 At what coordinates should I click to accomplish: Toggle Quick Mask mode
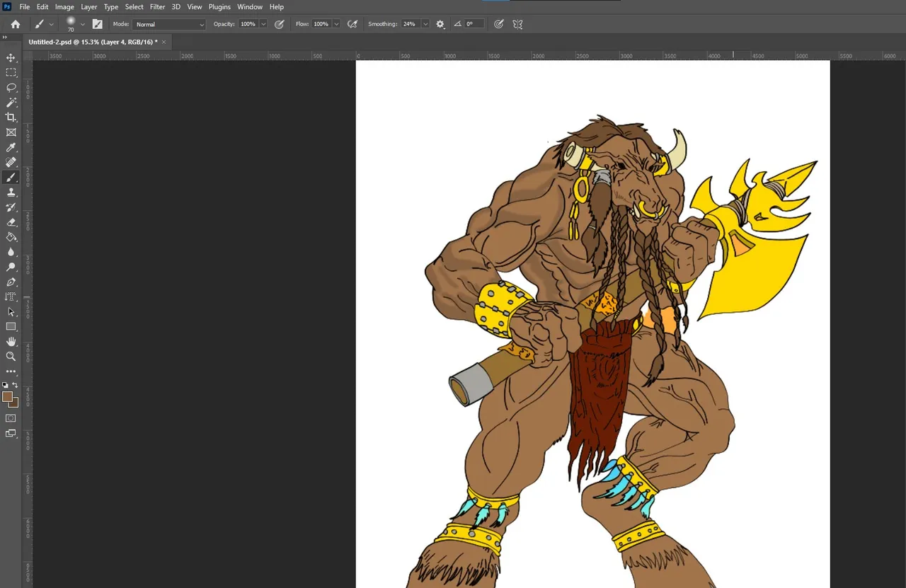[x=11, y=418]
